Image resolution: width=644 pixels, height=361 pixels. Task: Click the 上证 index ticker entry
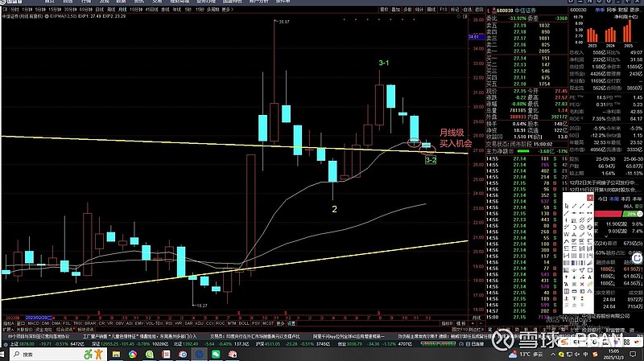(x=47, y=344)
